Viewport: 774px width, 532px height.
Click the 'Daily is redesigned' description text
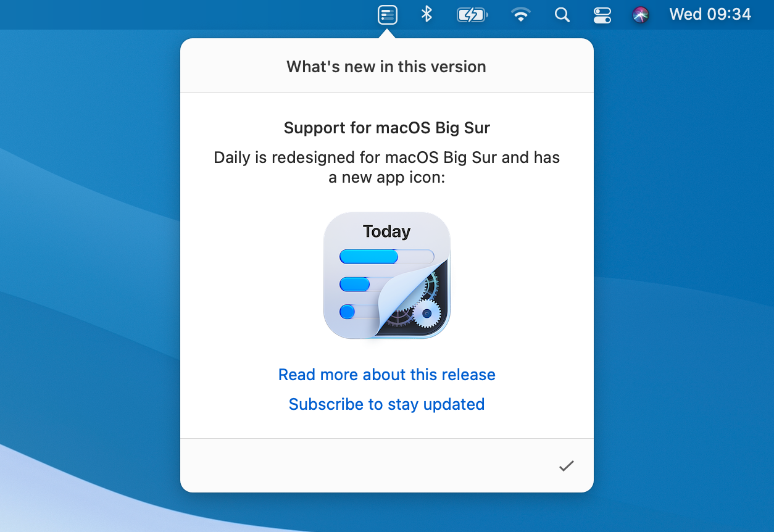(x=387, y=167)
